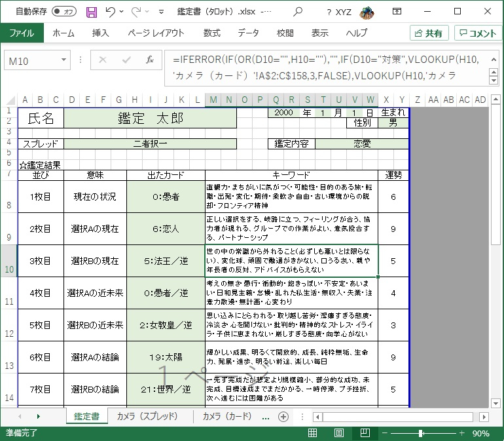Screen dimensions: 504x441
Task: Click the horizontal scrollbar left arrow
Action: (x=317, y=417)
